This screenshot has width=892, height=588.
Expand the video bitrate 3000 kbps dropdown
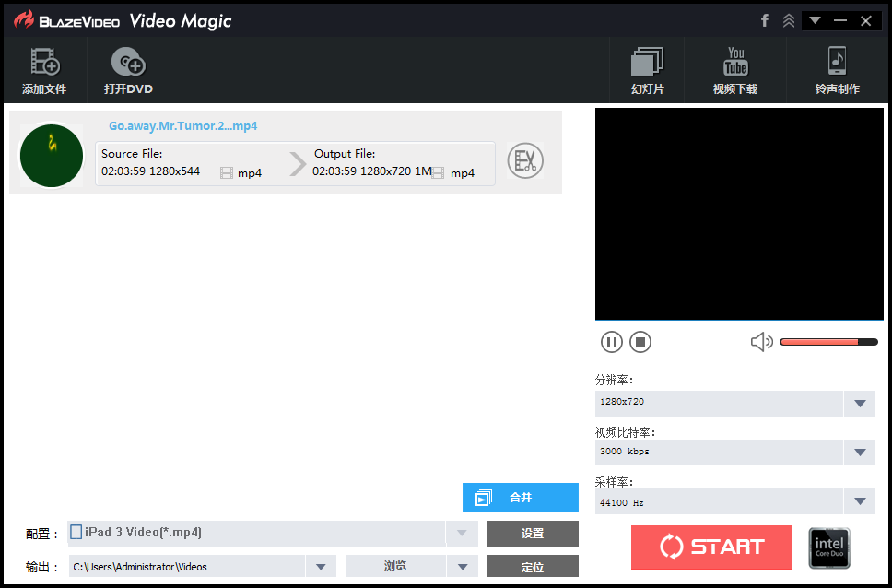860,453
